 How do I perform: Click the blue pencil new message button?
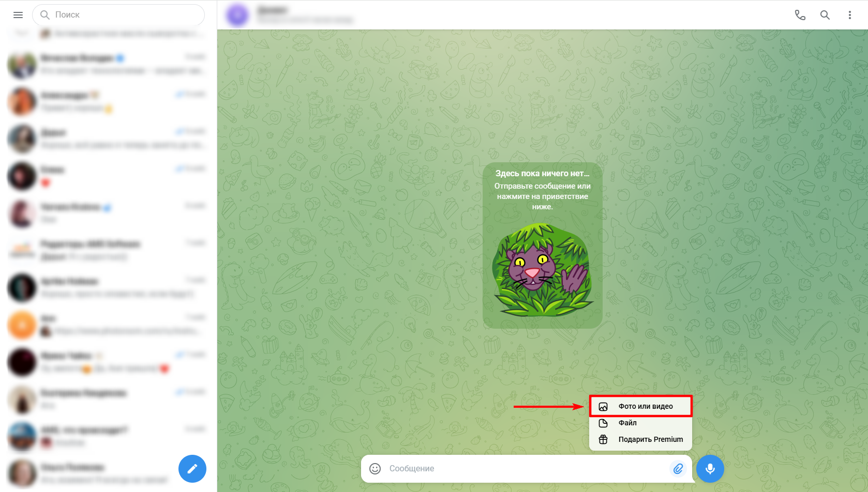(192, 468)
